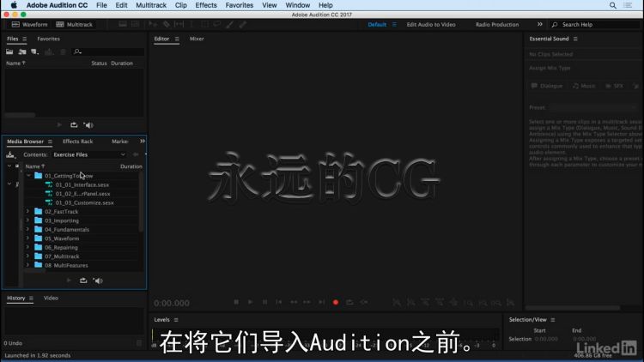Image resolution: width=644 pixels, height=362 pixels.
Task: Select the Default workspace
Action: [377, 24]
